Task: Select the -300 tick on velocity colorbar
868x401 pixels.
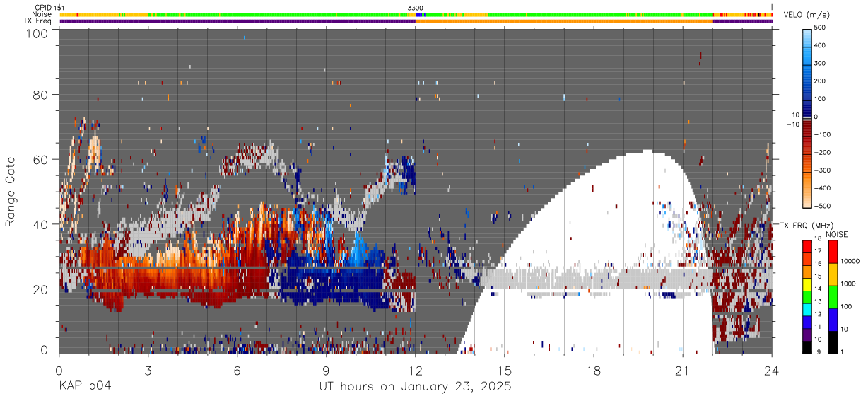Action: click(x=823, y=170)
